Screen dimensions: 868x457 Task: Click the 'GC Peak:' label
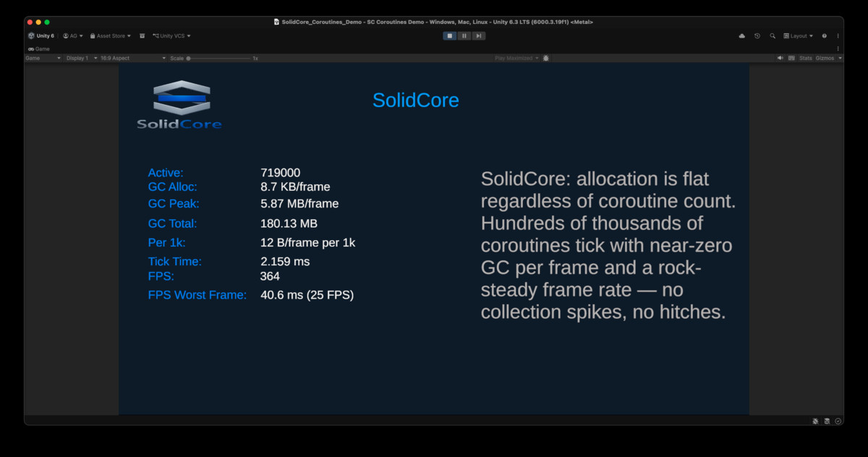[174, 204]
